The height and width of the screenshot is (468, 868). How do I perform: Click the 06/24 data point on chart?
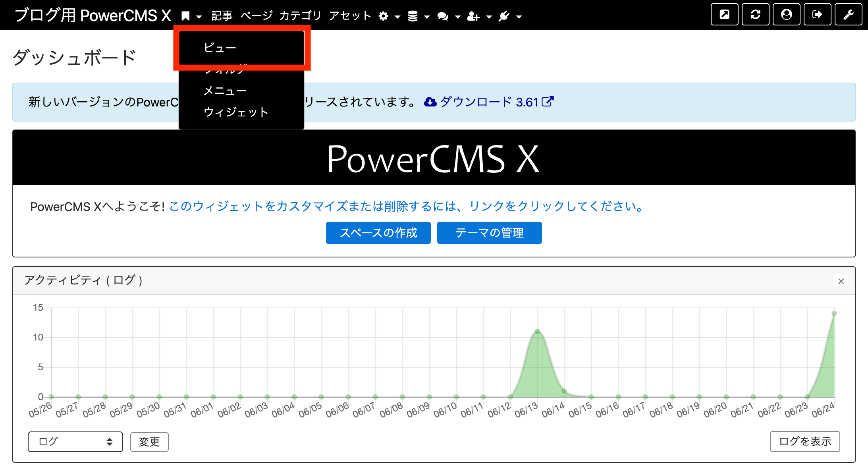point(834,313)
